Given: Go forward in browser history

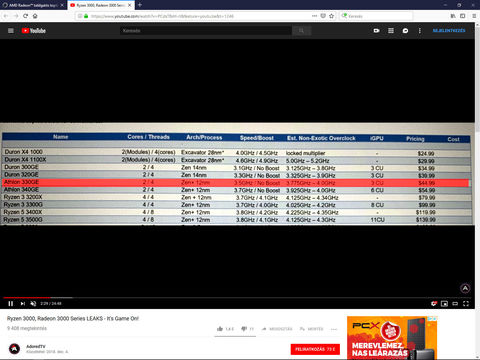Looking at the screenshot, I should coord(16,16).
